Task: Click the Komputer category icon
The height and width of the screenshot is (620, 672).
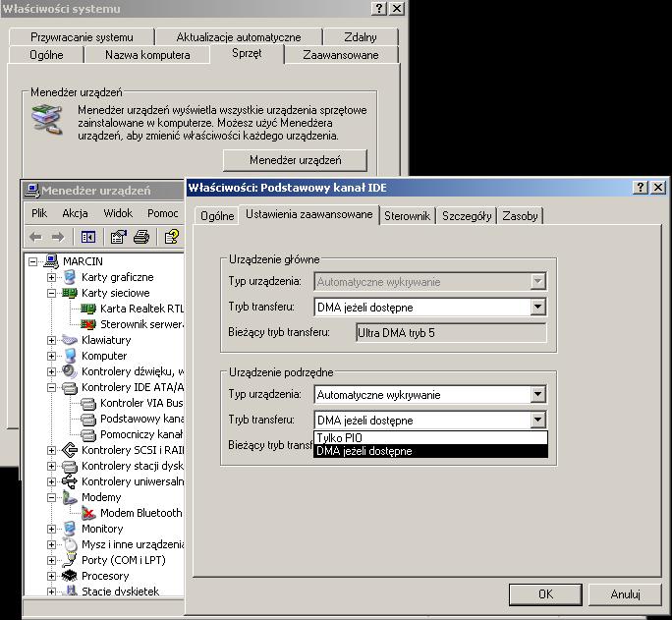Action: point(70,356)
